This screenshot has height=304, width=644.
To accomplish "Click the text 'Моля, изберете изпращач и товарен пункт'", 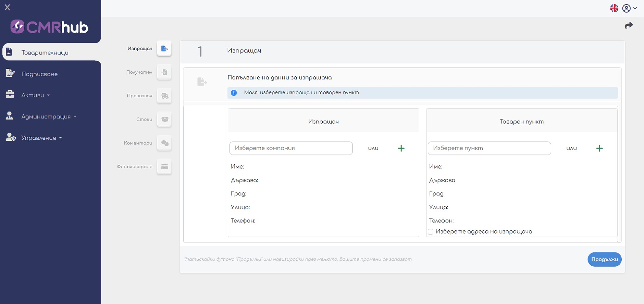I will [301, 92].
